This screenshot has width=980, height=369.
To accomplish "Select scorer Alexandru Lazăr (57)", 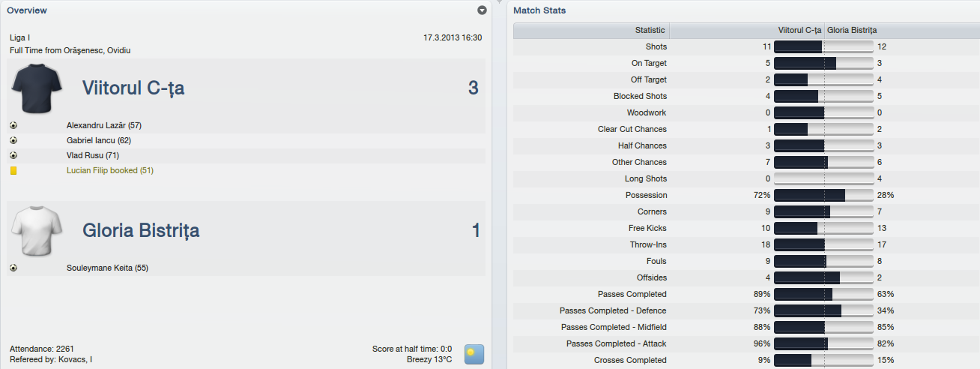I will coord(104,125).
